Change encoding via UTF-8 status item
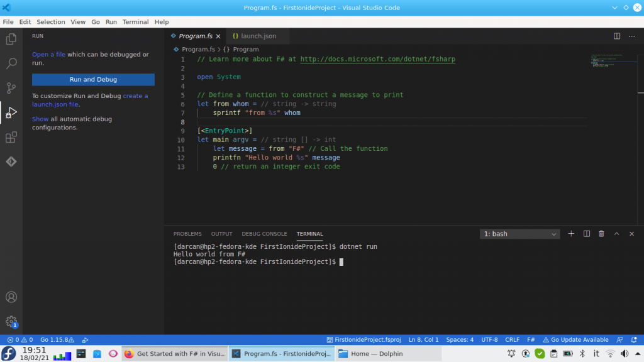Screen dimensions: 644x362 [x=489, y=340]
